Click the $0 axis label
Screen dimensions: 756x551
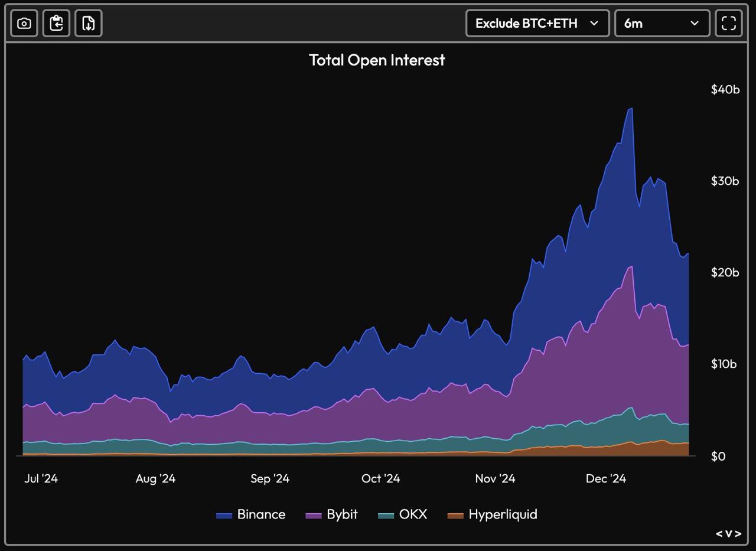[x=718, y=457]
